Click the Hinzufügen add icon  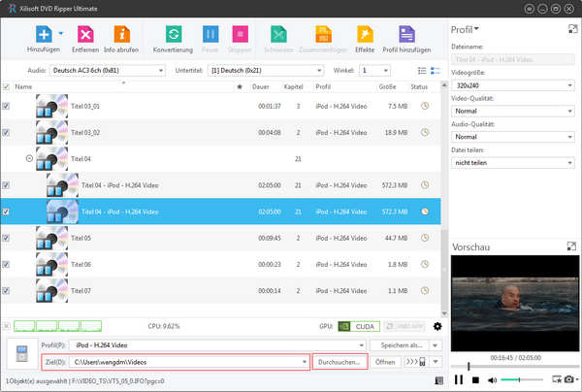coord(44,34)
